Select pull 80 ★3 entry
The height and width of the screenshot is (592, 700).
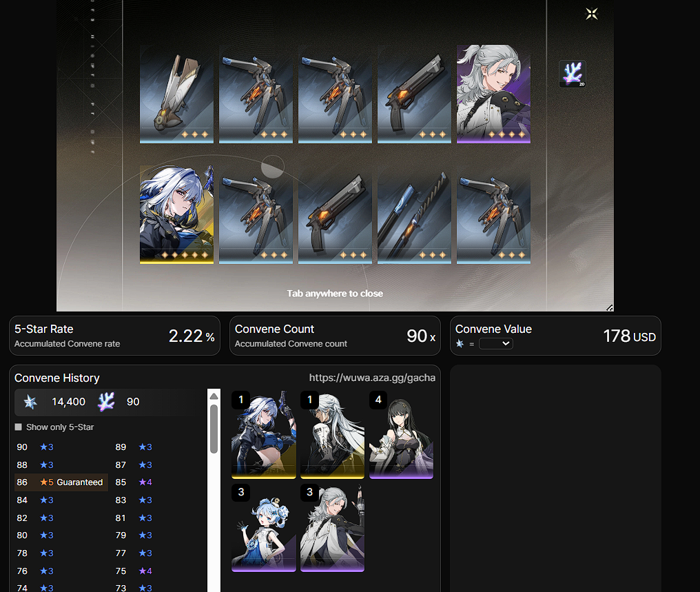[35, 535]
